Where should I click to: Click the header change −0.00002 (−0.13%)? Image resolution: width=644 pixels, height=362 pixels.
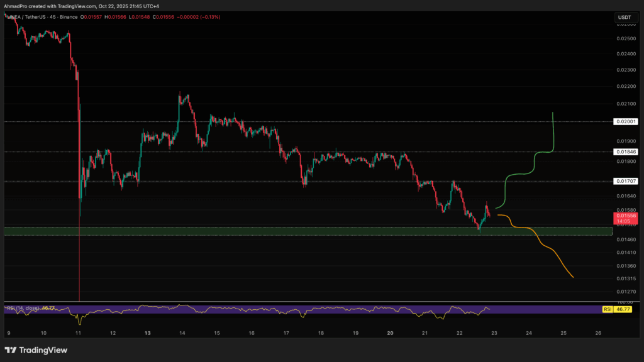(198, 17)
